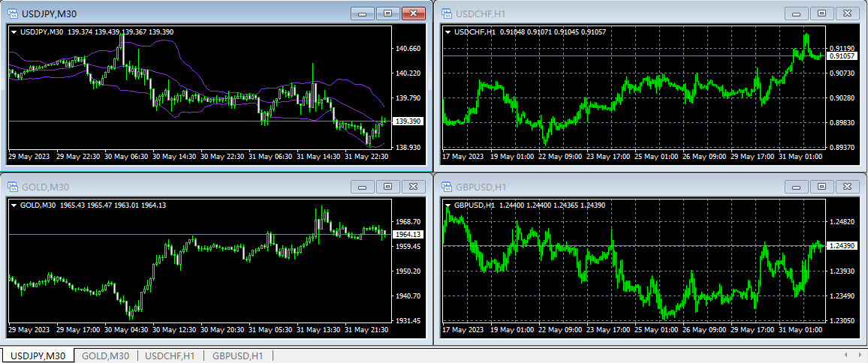Expand the USDJPY,M30 chart header triangle
This screenshot has height=363, width=868.
[x=14, y=31]
